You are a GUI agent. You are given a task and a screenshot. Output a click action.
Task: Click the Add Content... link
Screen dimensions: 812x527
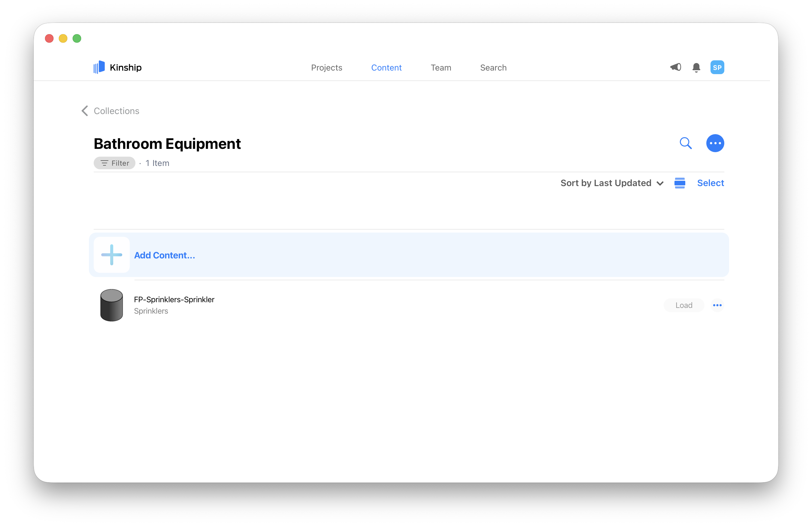pyautogui.click(x=165, y=255)
